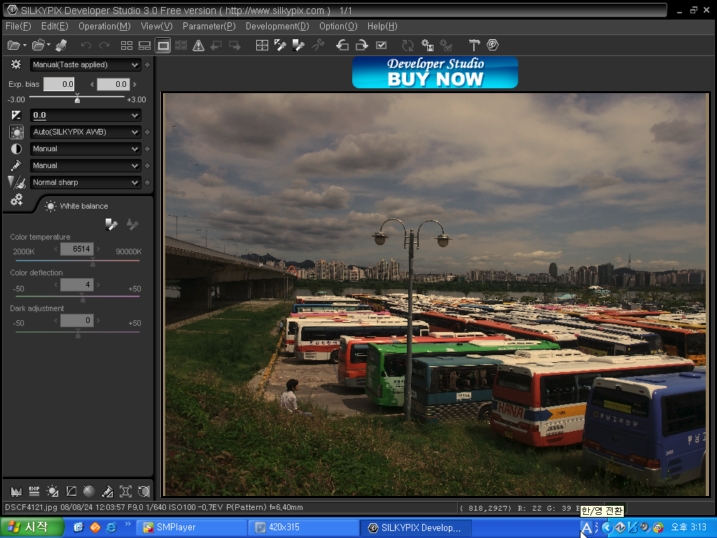Switch to thumbnail display mode

[x=126, y=45]
